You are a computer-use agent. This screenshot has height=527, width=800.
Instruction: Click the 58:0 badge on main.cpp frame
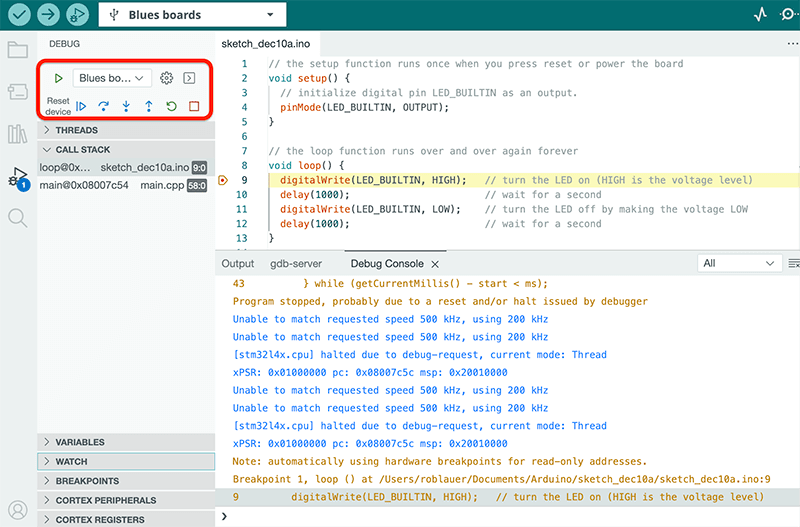[197, 185]
